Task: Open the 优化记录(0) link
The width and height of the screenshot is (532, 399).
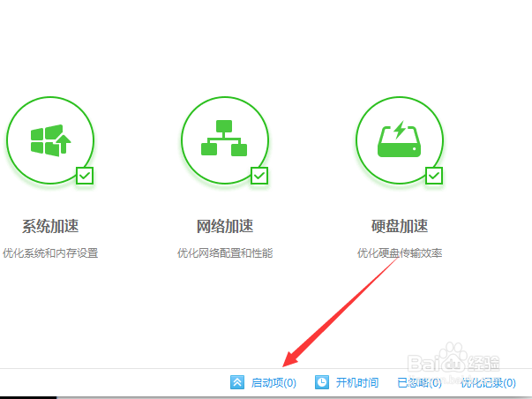Action: point(488,383)
